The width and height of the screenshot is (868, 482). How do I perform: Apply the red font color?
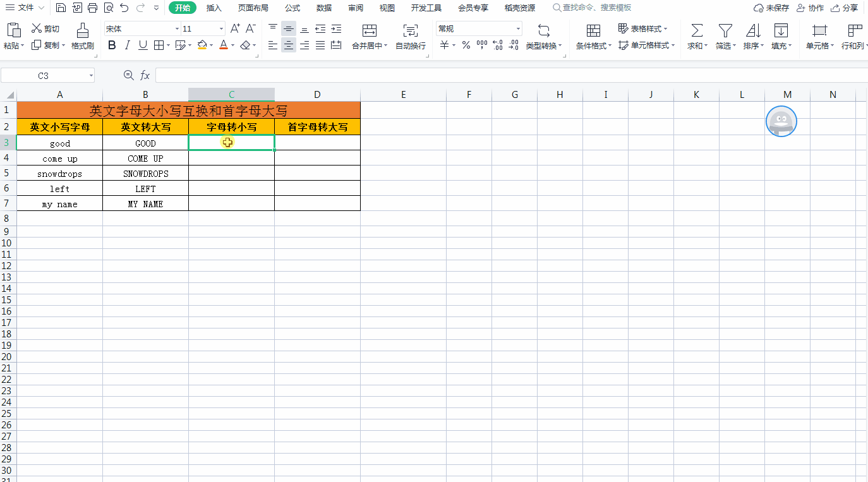[223, 45]
